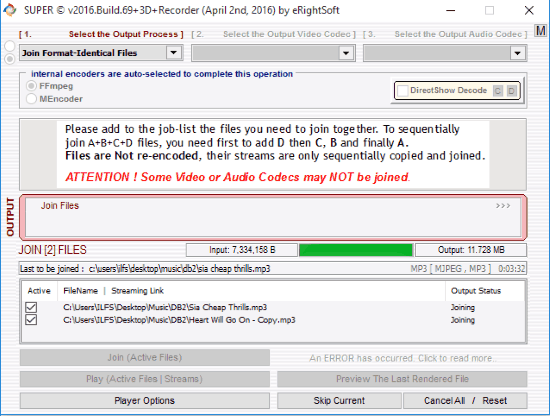
Task: Uncheck Heart Will Go On - Copy.mp3 box
Action: [x=31, y=320]
